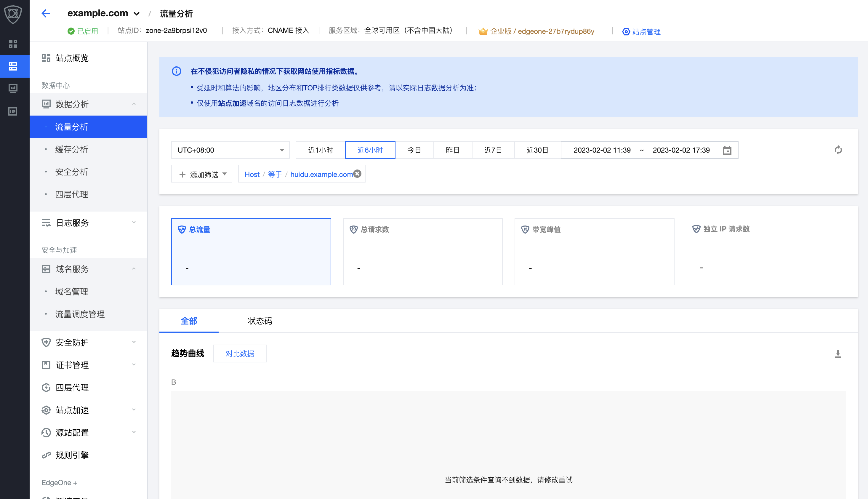Viewport: 868px width, 499px height.
Task: Click the 日志服务 list icon
Action: pos(46,223)
